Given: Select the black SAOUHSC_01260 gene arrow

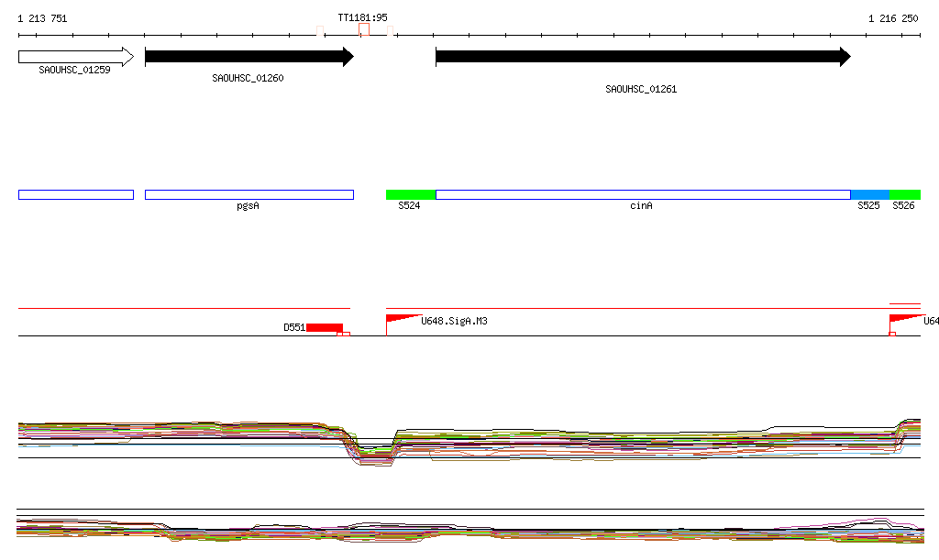Looking at the screenshot, I should click(x=249, y=57).
